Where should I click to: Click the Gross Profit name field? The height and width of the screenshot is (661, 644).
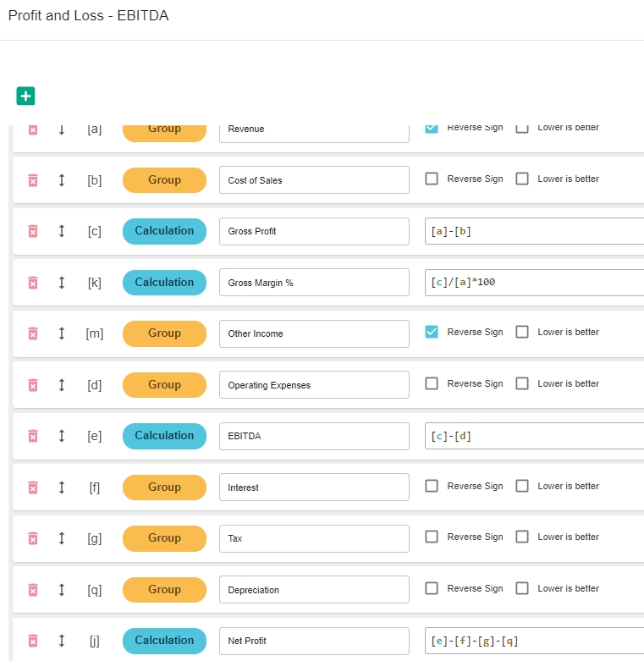(314, 231)
